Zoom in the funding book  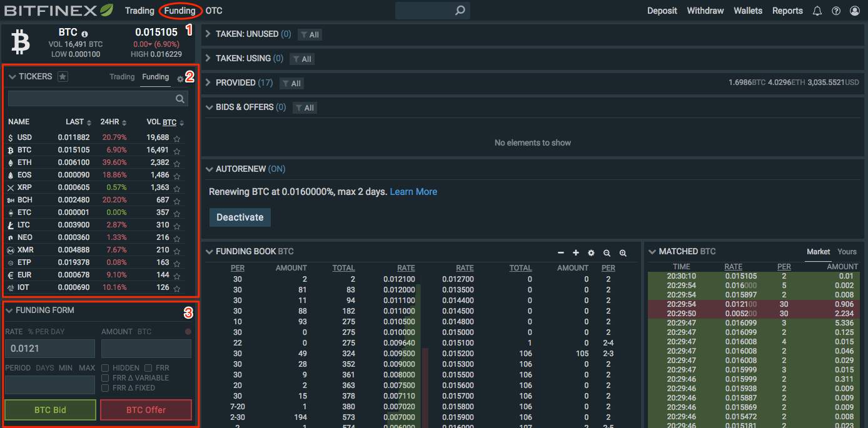pyautogui.click(x=623, y=253)
